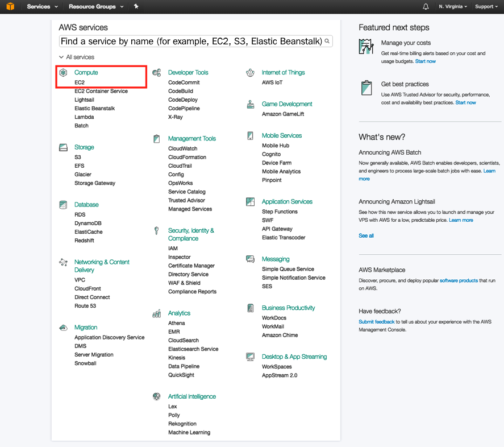504x447 pixels.
Task: Click the Game Development icon
Action: click(x=250, y=105)
